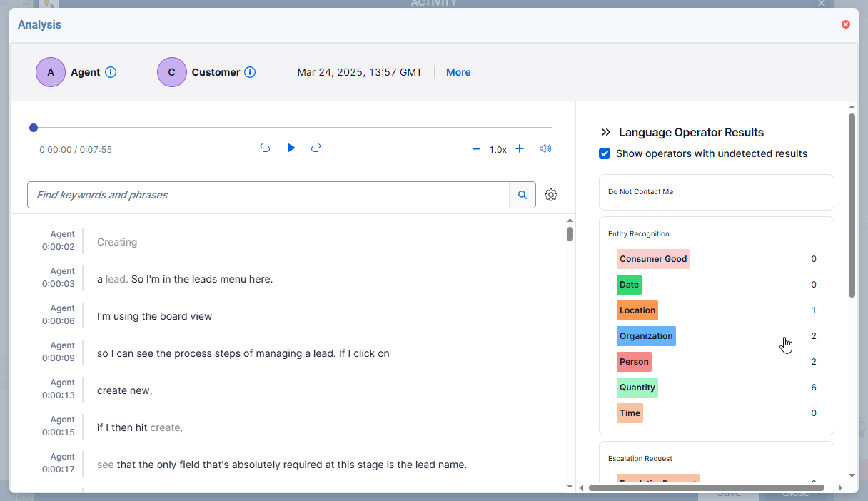The image size is (868, 501).
Task: Mute audio using the speaker icon
Action: tap(545, 149)
